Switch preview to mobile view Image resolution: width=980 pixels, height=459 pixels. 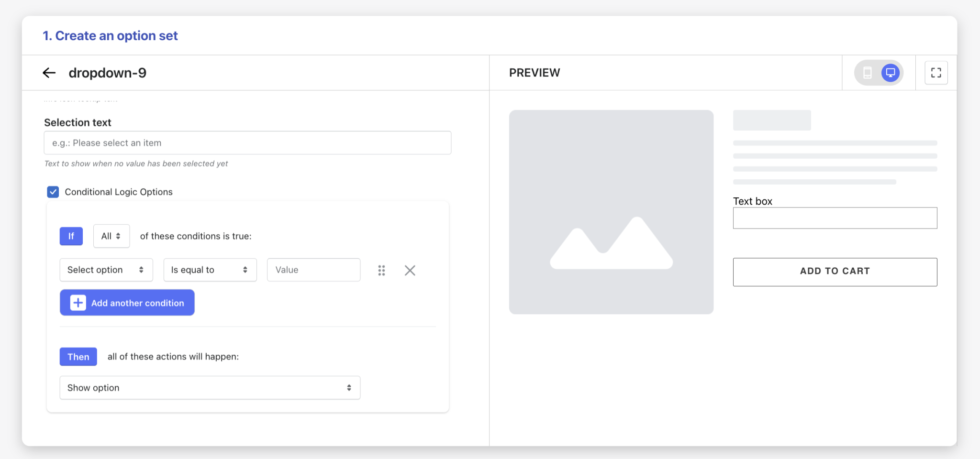click(x=867, y=73)
